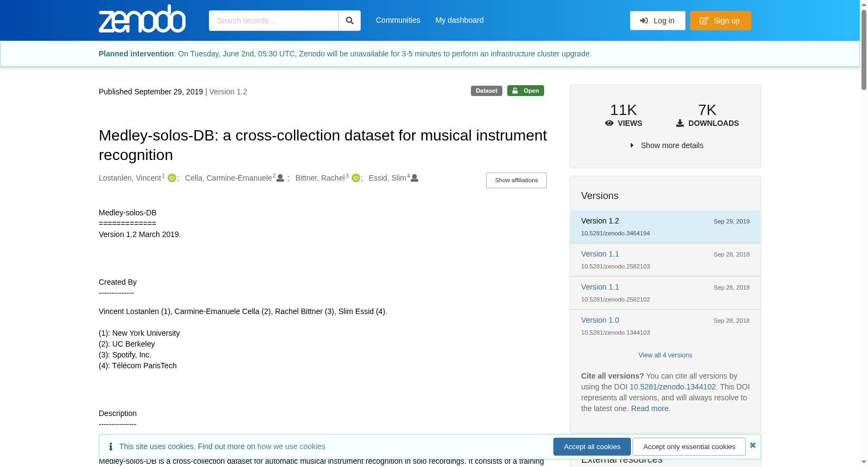Click Rachel Bittner's ORCID icon
This screenshot has height=467, width=868.
click(x=356, y=178)
